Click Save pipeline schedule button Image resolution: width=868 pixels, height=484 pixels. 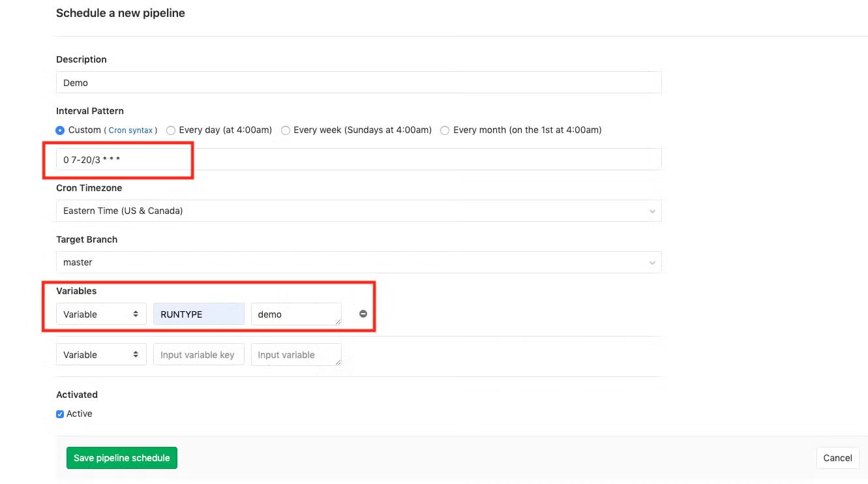[x=122, y=458]
